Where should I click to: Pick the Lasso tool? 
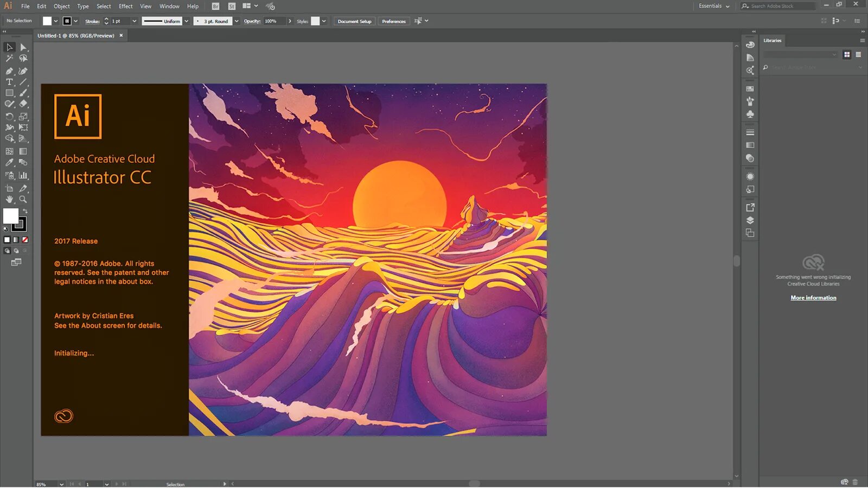coord(23,59)
